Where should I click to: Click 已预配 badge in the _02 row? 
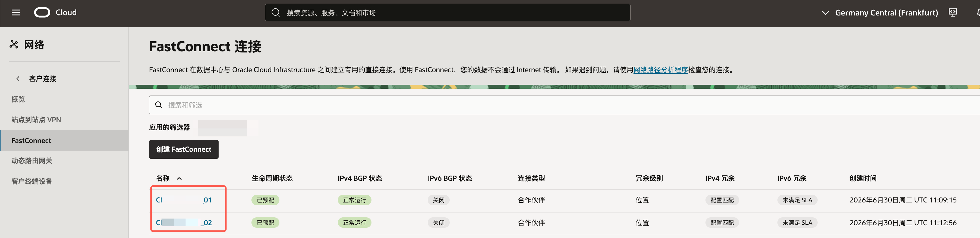pos(266,223)
